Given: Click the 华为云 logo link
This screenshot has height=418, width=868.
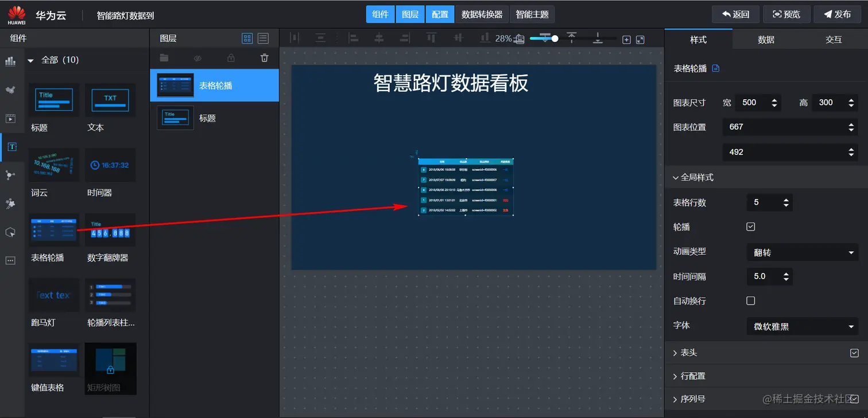Looking at the screenshot, I should click(37, 15).
